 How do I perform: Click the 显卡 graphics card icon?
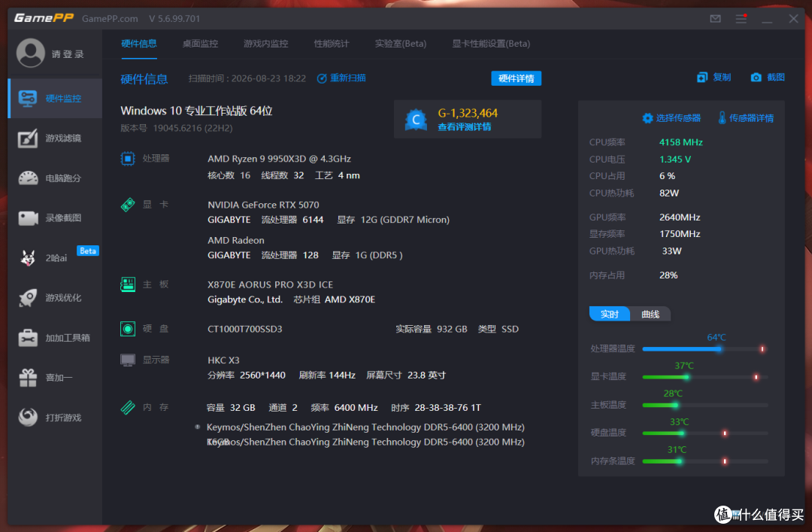pos(128,205)
